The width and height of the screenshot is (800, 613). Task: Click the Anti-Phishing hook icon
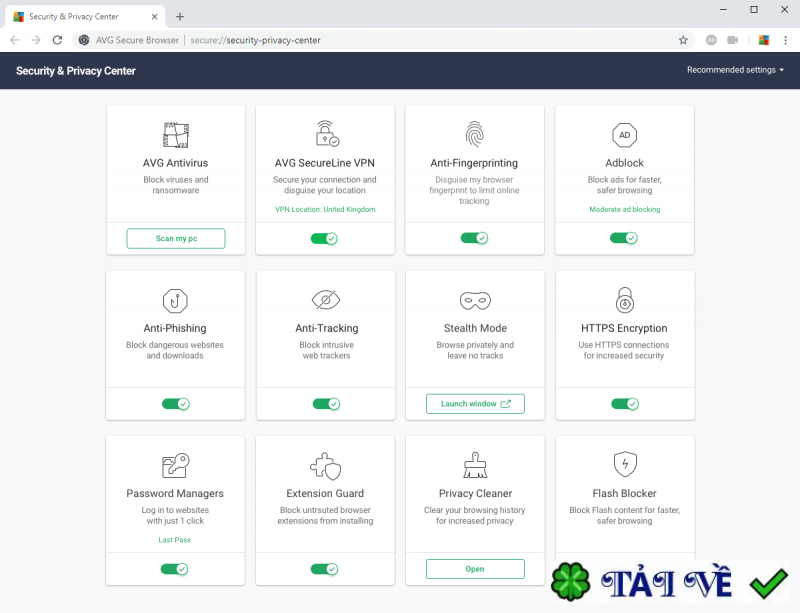[x=175, y=300]
